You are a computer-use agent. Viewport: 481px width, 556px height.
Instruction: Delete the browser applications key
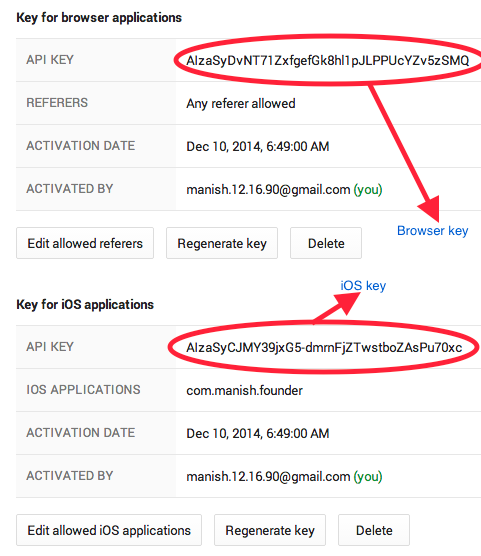pyautogui.click(x=326, y=243)
